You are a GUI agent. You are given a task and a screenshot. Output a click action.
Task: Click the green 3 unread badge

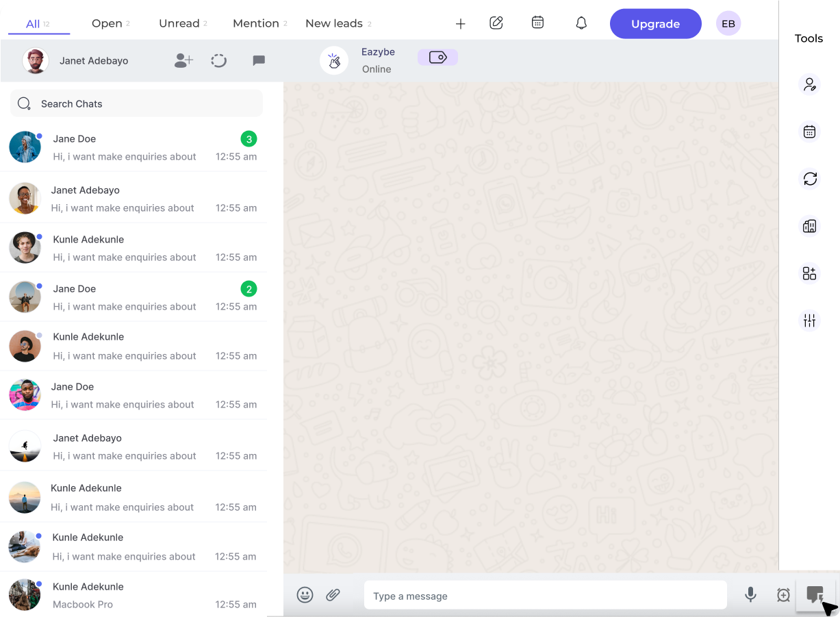[x=249, y=139]
